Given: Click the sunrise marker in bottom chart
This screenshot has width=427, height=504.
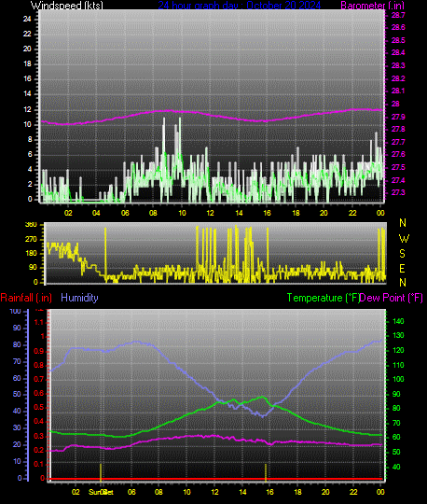Looking at the screenshot, I should point(101,472).
